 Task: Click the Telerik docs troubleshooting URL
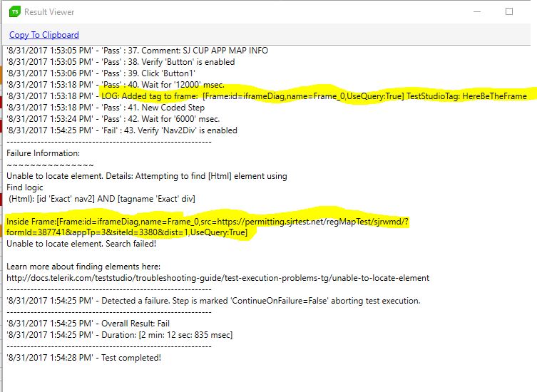pyautogui.click(x=218, y=278)
